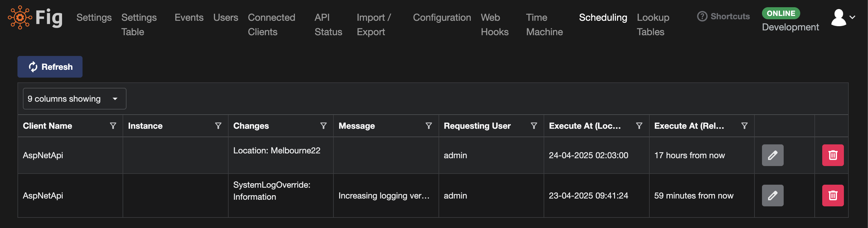
Task: Click the Development environment label
Action: point(790,27)
